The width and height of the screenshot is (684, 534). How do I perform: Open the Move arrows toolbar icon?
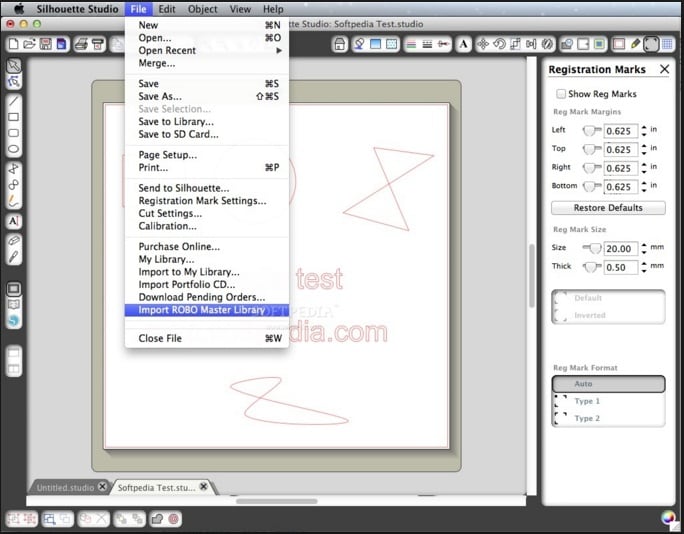click(483, 44)
